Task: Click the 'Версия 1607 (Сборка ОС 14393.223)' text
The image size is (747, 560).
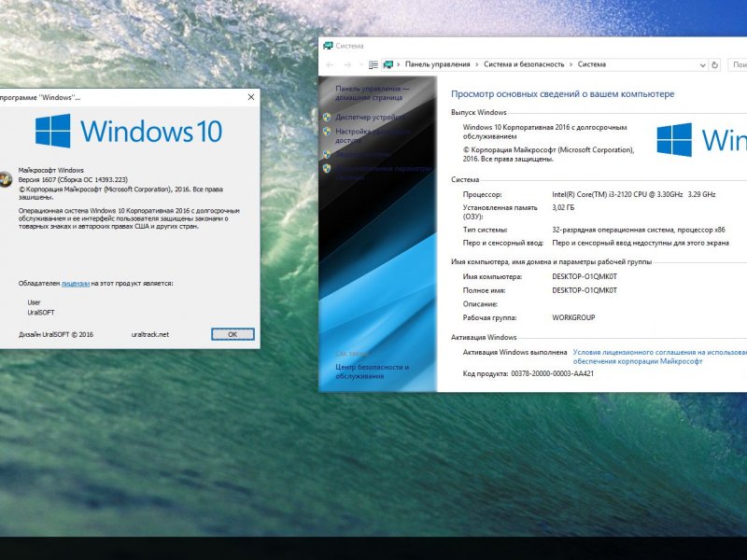Action: pyautogui.click(x=73, y=179)
